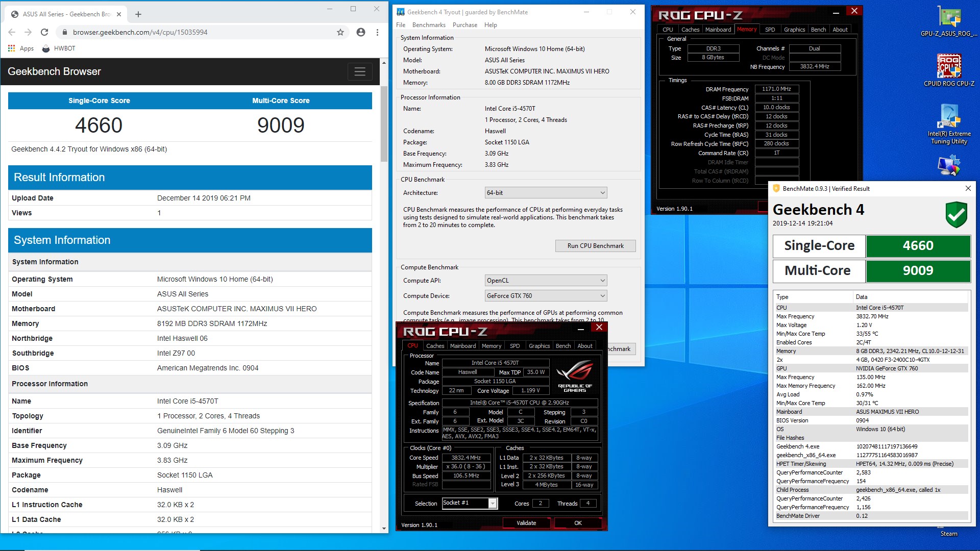
Task: Open Chrome three-dot menu
Action: tap(377, 32)
